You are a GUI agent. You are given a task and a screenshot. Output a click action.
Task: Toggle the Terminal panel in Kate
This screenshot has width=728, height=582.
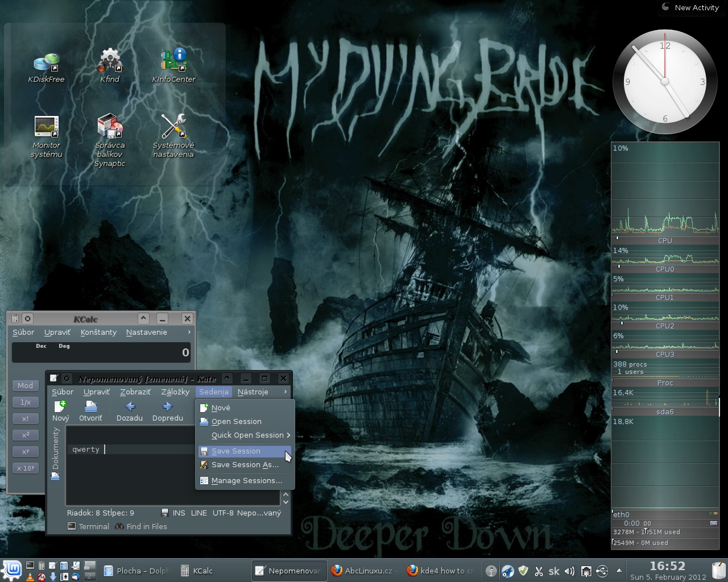tap(88, 526)
